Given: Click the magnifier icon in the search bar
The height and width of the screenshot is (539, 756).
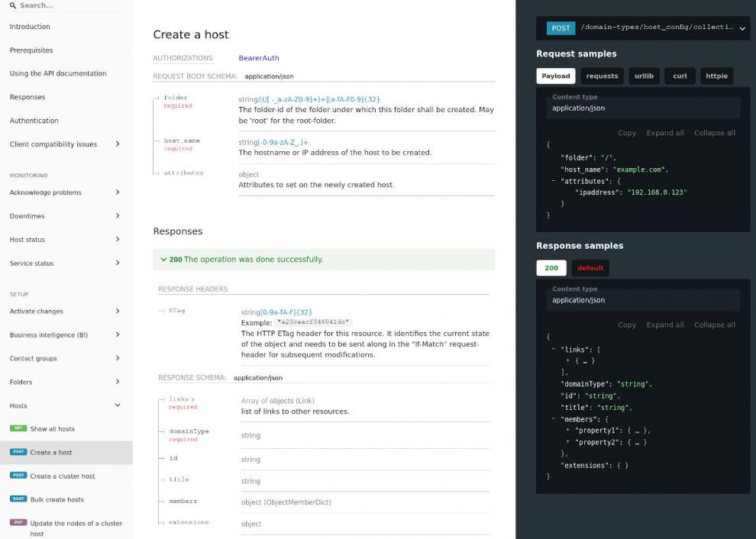Looking at the screenshot, I should pos(11,5).
